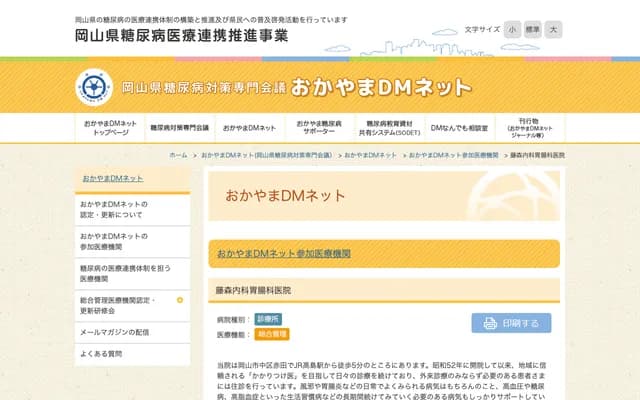Screen dimensions: 640x400
Task: Click the yellow bullet icon beside 総合管理医療機関認定
Action: 180,300
